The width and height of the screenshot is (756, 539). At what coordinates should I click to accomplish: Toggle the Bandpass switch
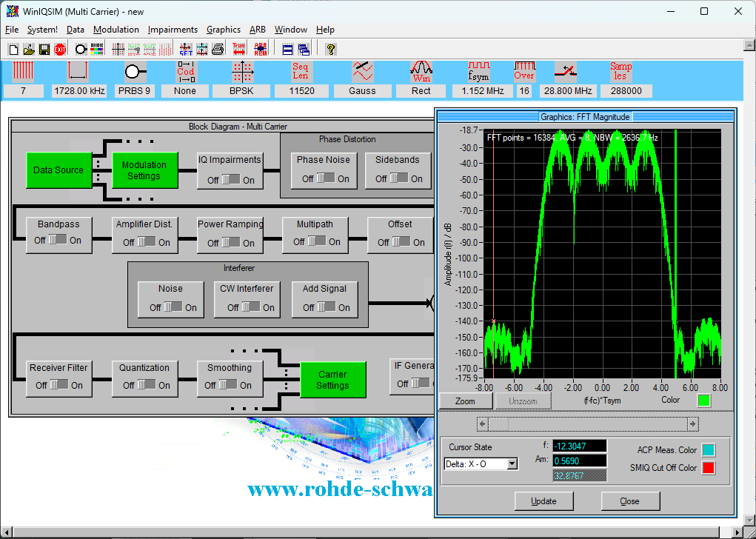[x=58, y=240]
